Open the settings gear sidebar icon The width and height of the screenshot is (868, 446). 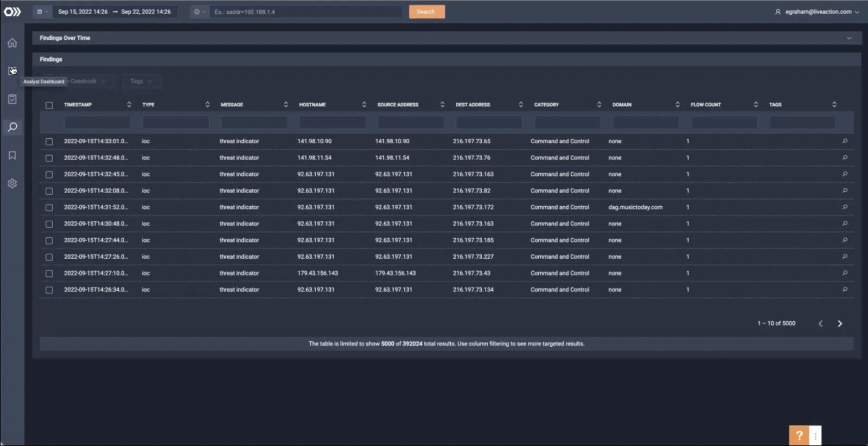click(x=12, y=183)
